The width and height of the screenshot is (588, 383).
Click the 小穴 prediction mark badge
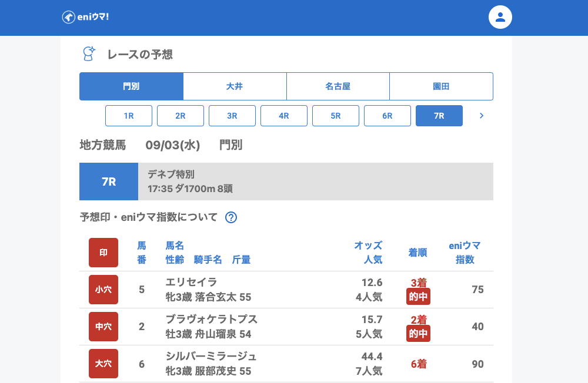click(x=103, y=290)
